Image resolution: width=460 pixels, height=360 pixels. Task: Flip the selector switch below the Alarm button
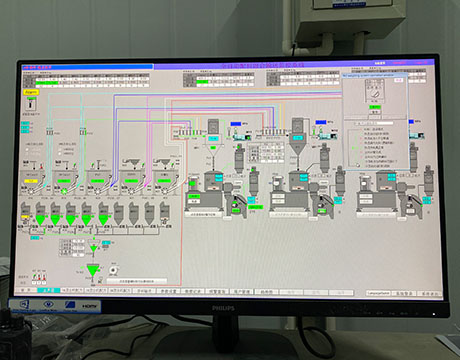point(31,105)
